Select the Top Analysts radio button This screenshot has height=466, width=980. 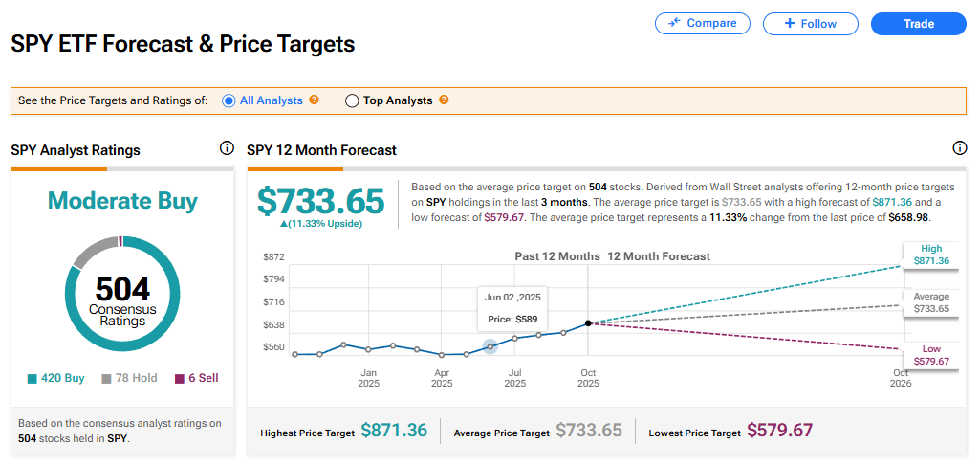tap(352, 100)
